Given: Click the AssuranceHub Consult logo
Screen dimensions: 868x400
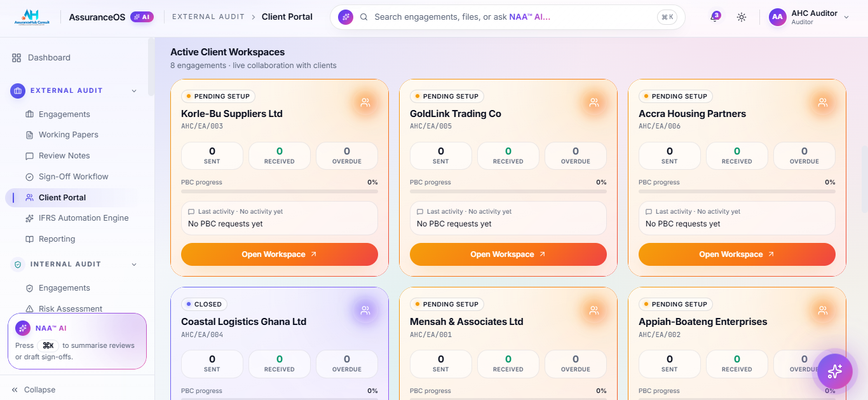Looking at the screenshot, I should [x=31, y=17].
